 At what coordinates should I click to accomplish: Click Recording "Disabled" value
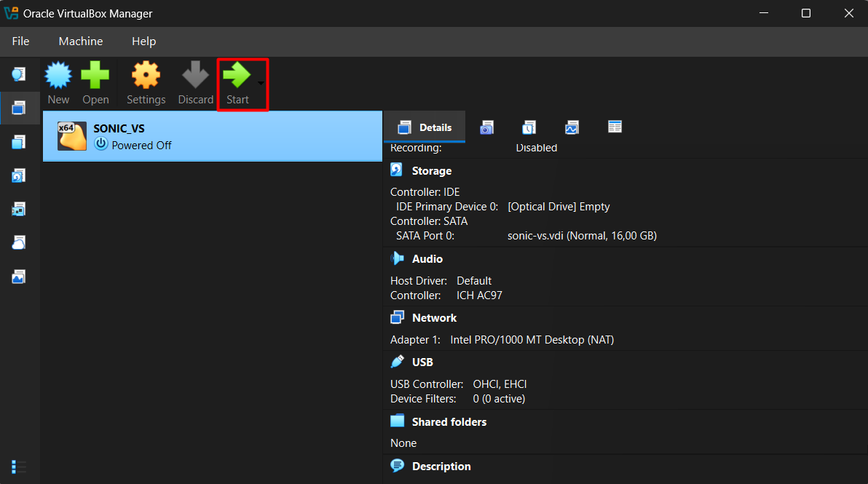[x=537, y=148]
